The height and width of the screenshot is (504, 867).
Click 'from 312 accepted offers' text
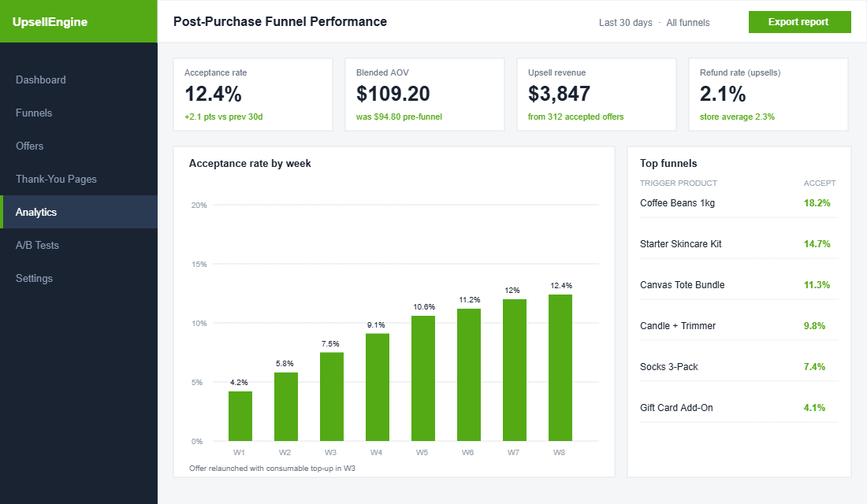coord(575,117)
